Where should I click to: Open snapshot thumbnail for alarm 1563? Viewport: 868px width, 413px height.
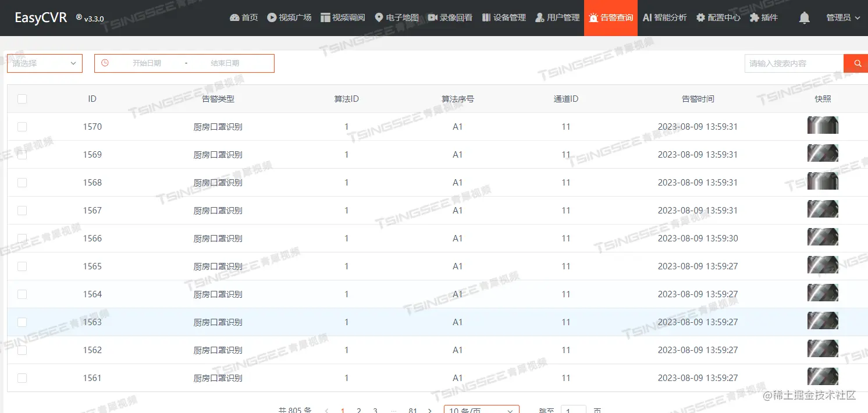[823, 321]
